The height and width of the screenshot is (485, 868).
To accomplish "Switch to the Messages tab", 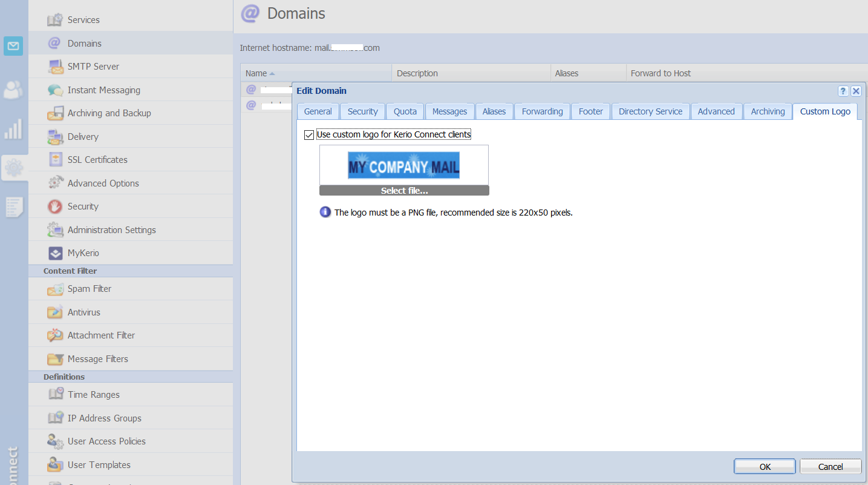I will 450,111.
